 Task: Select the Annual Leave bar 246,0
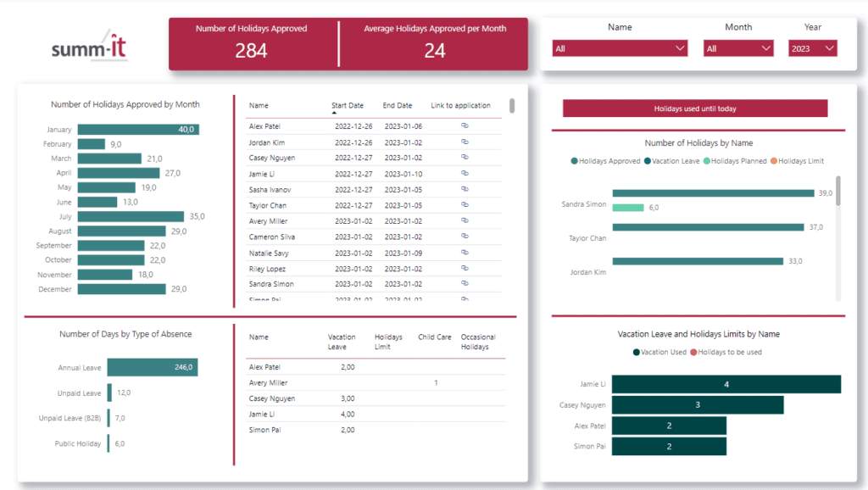153,367
